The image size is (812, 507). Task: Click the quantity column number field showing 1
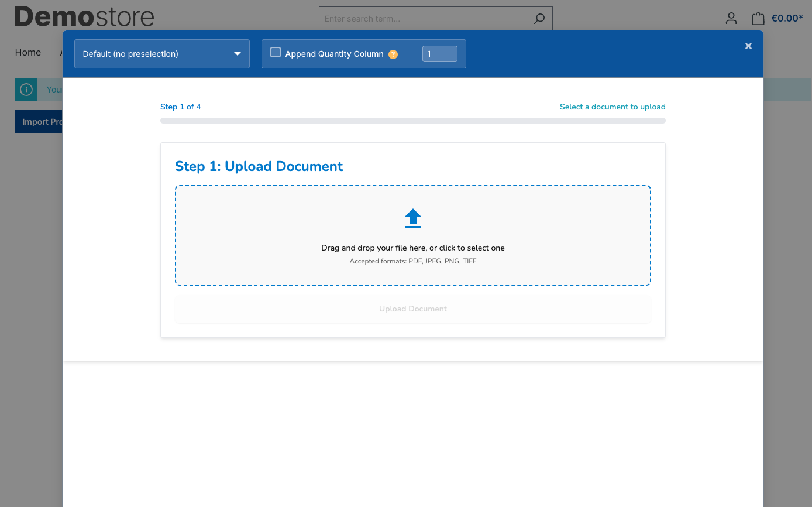(439, 53)
